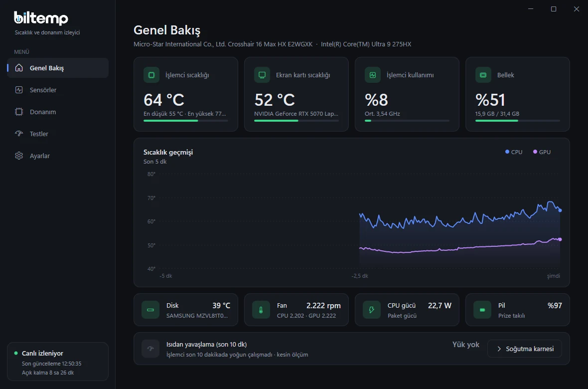The width and height of the screenshot is (588, 389).
Task: Click the %8 processor usage value
Action: pos(376,100)
